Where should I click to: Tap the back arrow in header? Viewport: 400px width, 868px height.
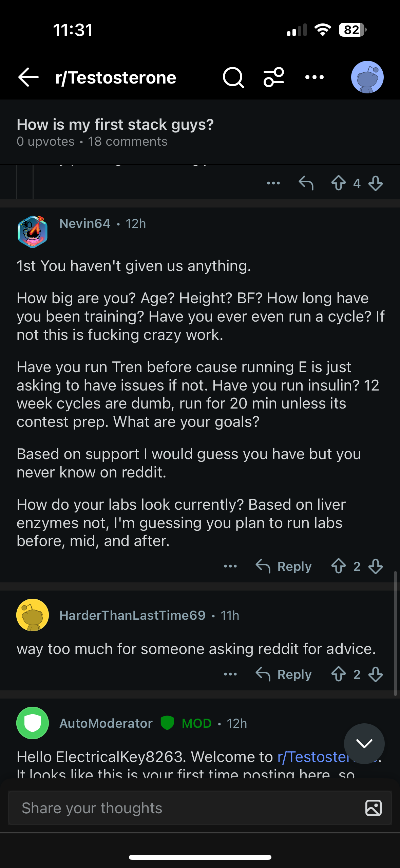(x=28, y=77)
